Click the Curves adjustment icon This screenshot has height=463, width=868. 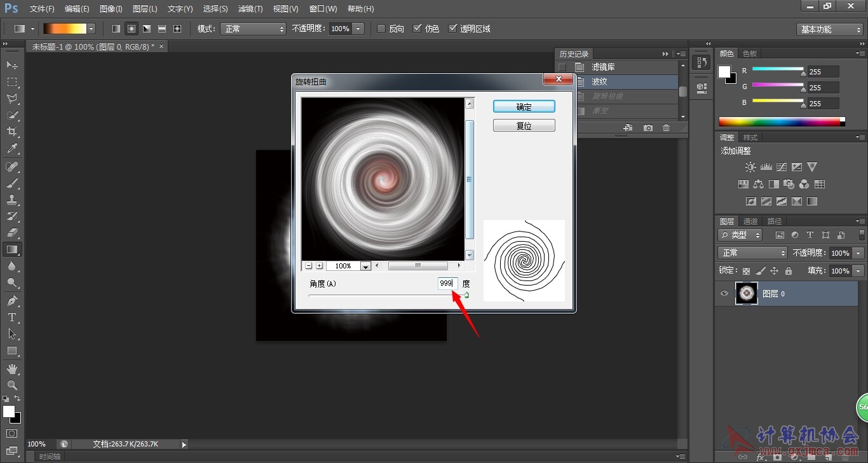click(x=781, y=167)
